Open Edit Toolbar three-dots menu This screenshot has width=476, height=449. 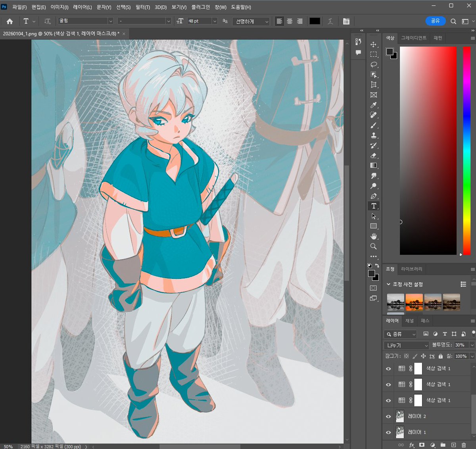pos(373,256)
